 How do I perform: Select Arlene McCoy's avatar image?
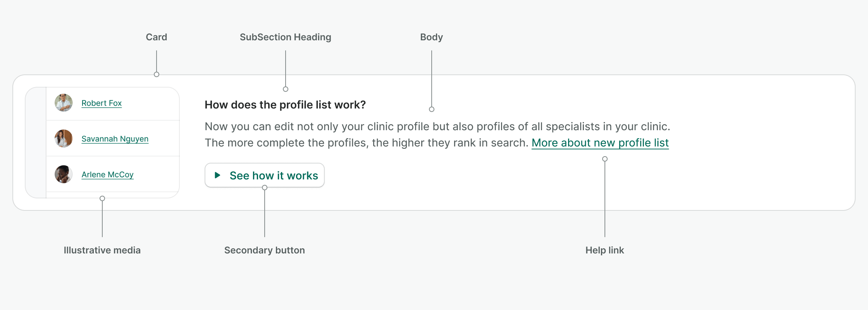pos(64,174)
